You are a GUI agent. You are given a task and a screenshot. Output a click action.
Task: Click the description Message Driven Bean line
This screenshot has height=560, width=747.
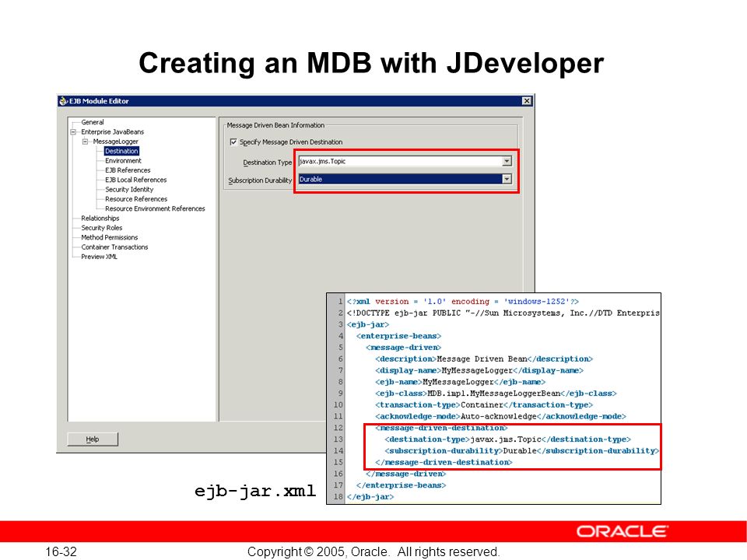coord(484,359)
